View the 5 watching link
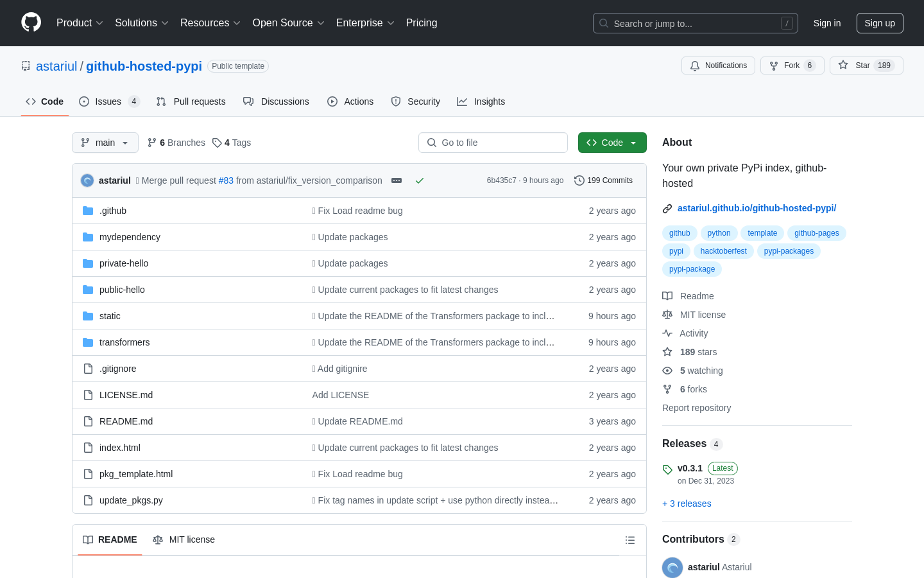The height and width of the screenshot is (578, 924). point(693,371)
